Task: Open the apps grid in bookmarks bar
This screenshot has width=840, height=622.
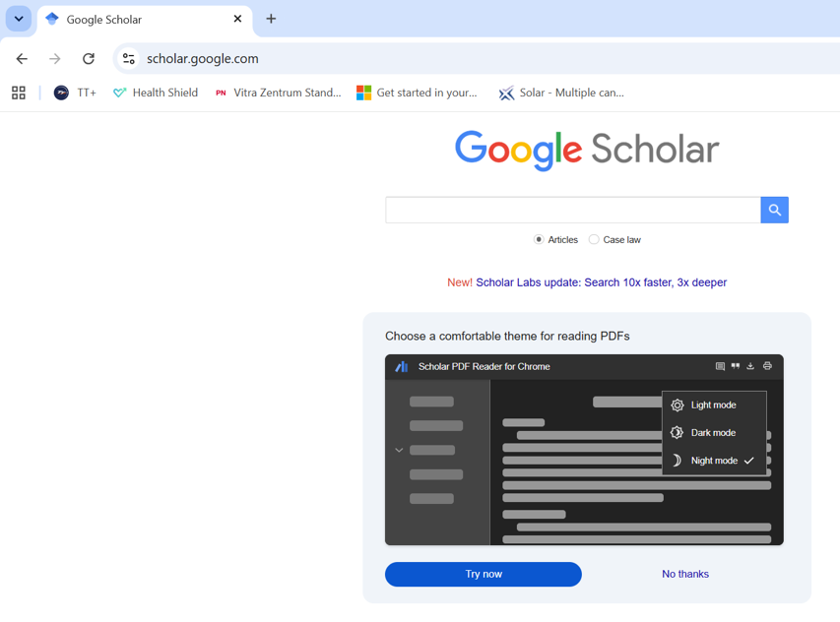Action: [x=19, y=93]
